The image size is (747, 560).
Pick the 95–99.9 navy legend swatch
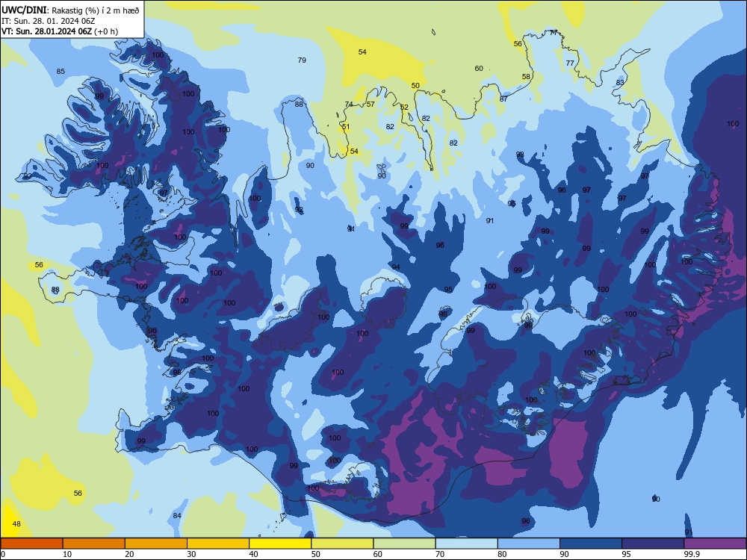(x=653, y=544)
